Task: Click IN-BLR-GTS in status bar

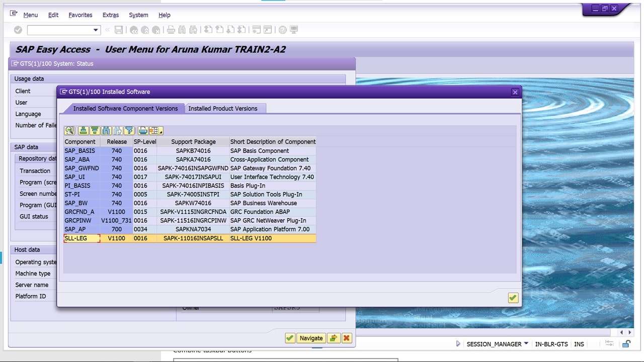Action: point(551,344)
